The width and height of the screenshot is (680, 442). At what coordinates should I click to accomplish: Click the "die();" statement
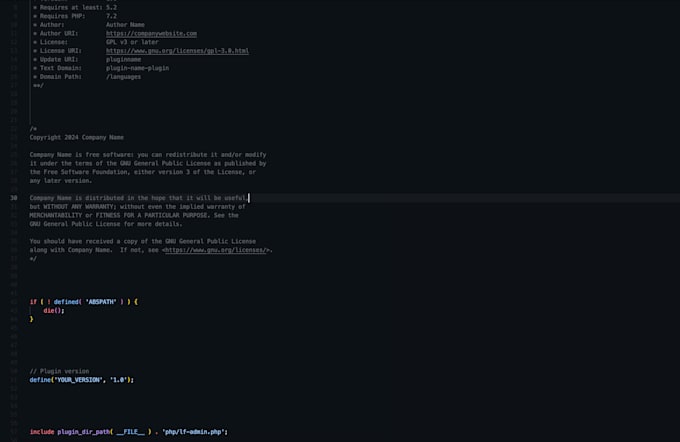tap(54, 311)
